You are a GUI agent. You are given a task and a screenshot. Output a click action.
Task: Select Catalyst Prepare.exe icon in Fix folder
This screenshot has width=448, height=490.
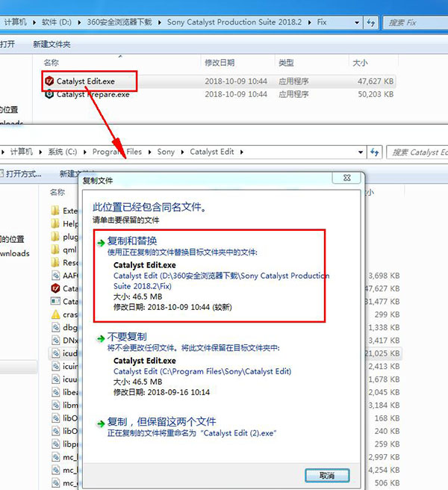coord(49,94)
